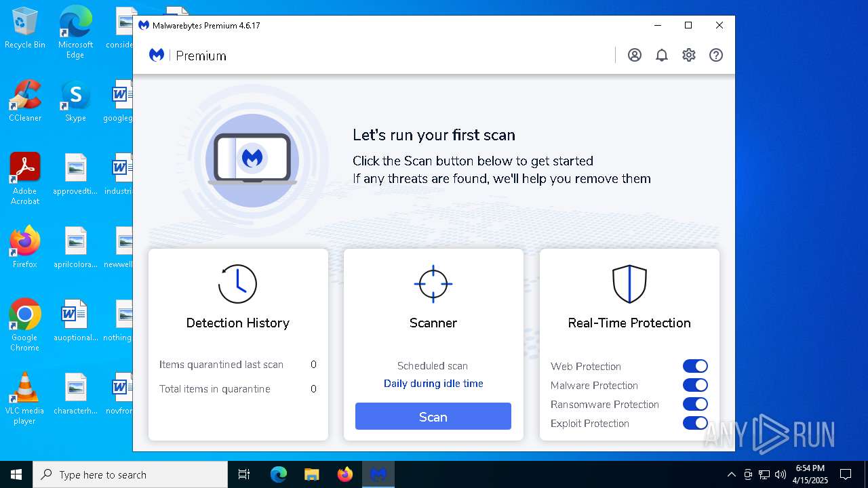Show hidden system tray icons
Image resolution: width=868 pixels, height=488 pixels.
click(731, 474)
